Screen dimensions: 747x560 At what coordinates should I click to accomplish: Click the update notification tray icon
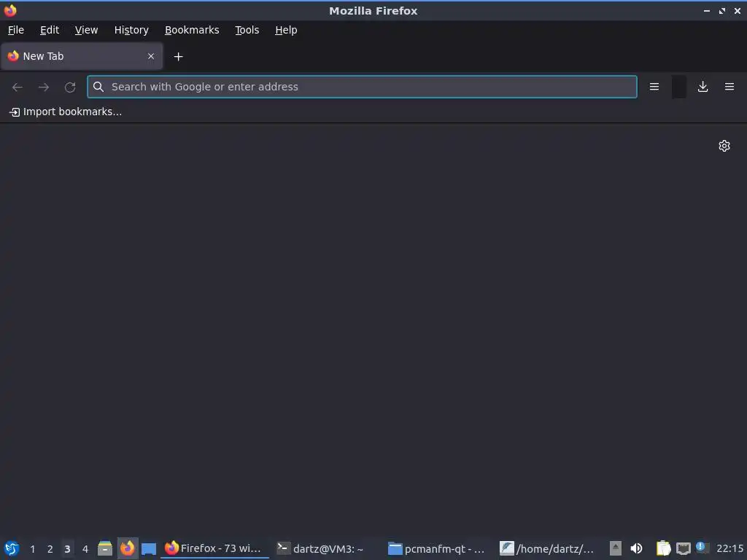pos(702,548)
